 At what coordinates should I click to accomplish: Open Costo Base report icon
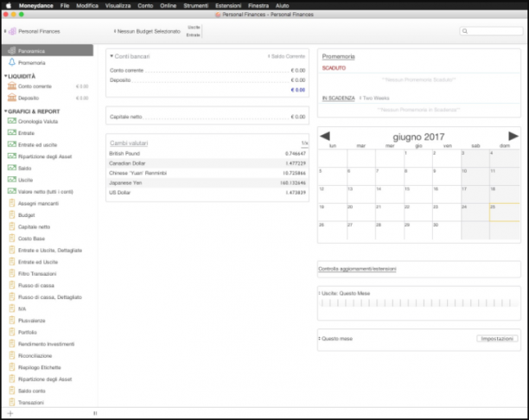(x=12, y=239)
